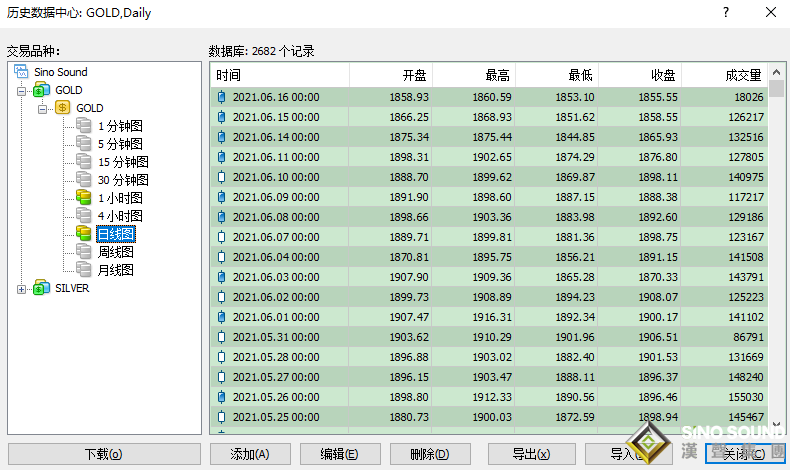
Task: Click the table vertical scrollbar thumb
Action: coord(776,89)
